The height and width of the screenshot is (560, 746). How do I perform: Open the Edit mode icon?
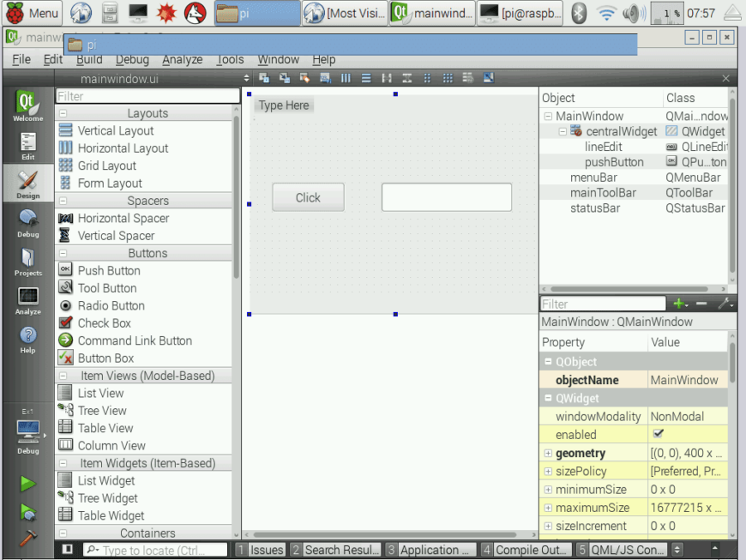(x=27, y=146)
